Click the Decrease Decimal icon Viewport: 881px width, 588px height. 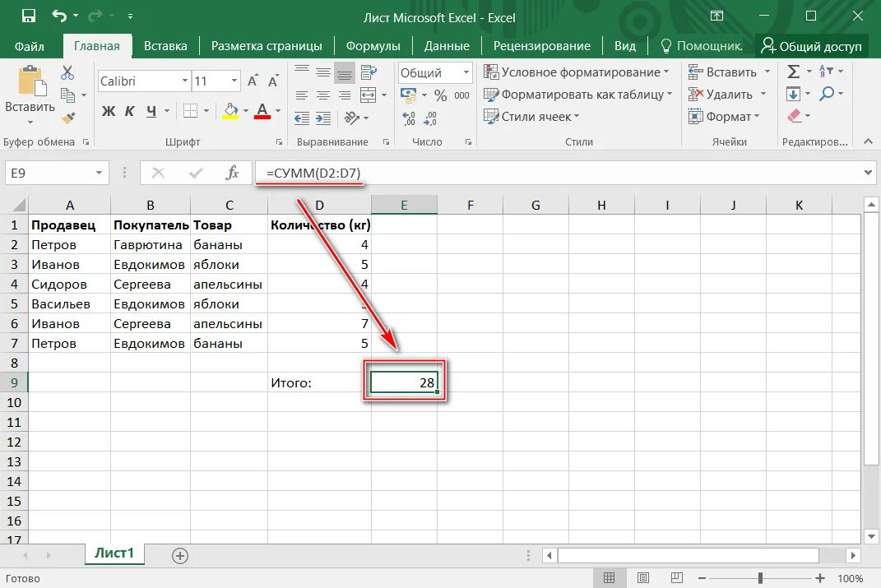pos(430,118)
